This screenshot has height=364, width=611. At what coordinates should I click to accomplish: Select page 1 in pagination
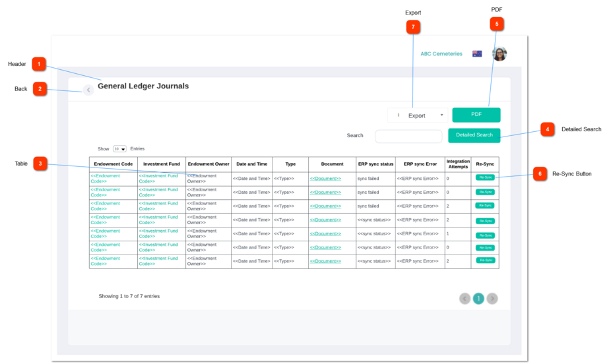coord(478,299)
